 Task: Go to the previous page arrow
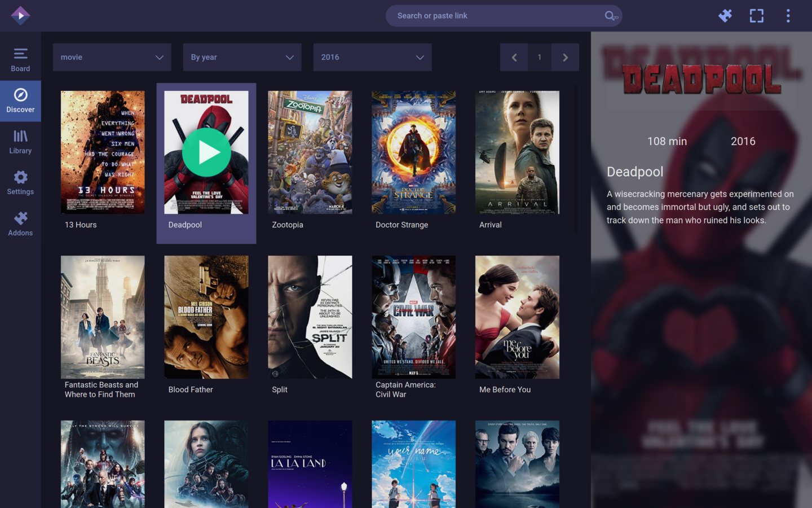514,57
